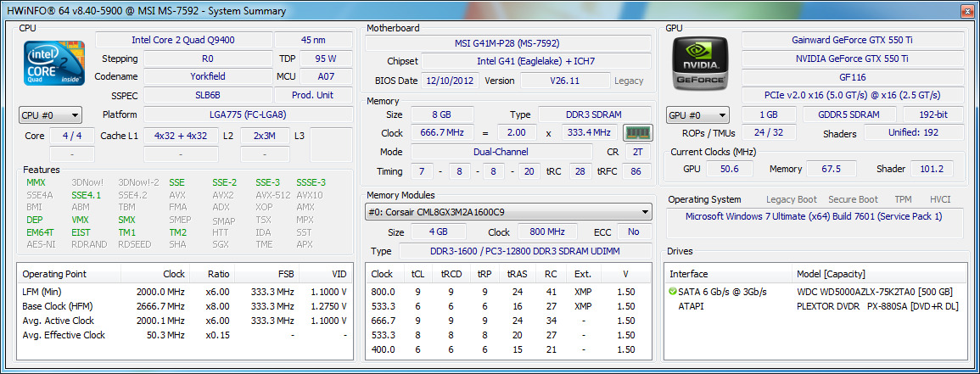
Task: Click the Intel Core 2 Quad logo
Action: click(x=54, y=63)
